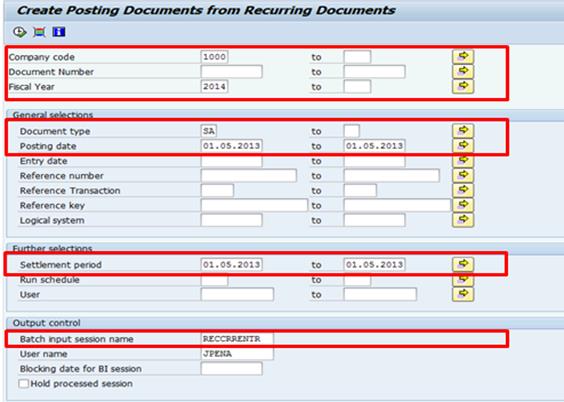Click multiple selection arrow for User row
The image size is (564, 402).
click(463, 294)
